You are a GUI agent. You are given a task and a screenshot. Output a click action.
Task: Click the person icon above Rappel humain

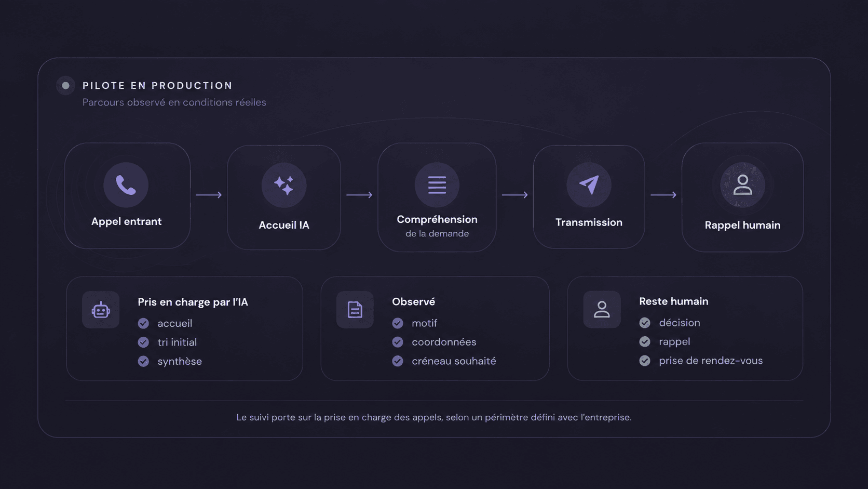[x=742, y=184]
